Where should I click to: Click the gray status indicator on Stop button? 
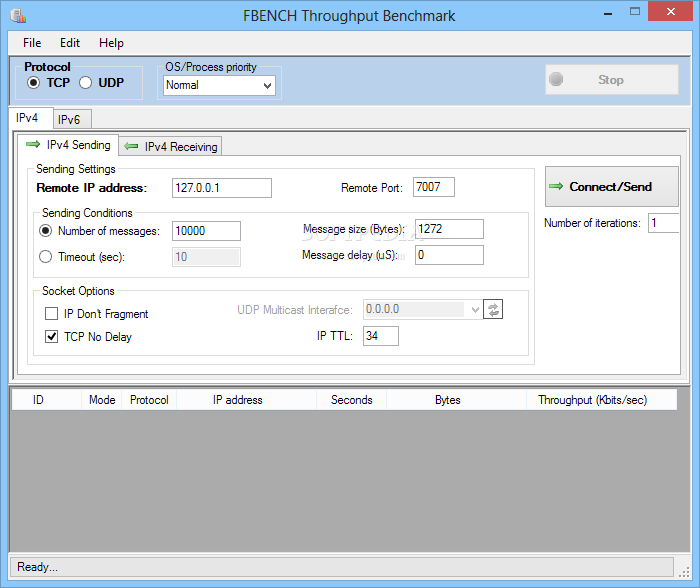[556, 79]
